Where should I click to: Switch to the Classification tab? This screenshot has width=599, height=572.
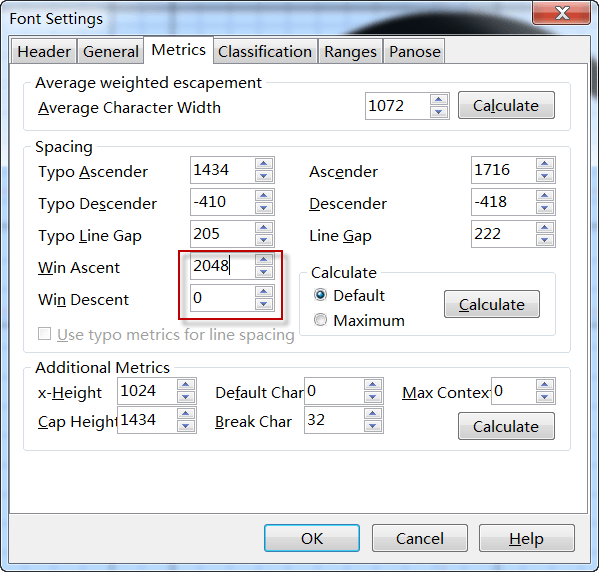coord(265,51)
